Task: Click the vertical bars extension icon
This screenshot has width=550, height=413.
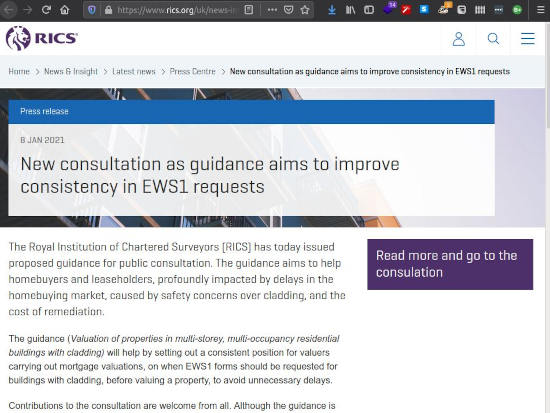Action: click(480, 10)
